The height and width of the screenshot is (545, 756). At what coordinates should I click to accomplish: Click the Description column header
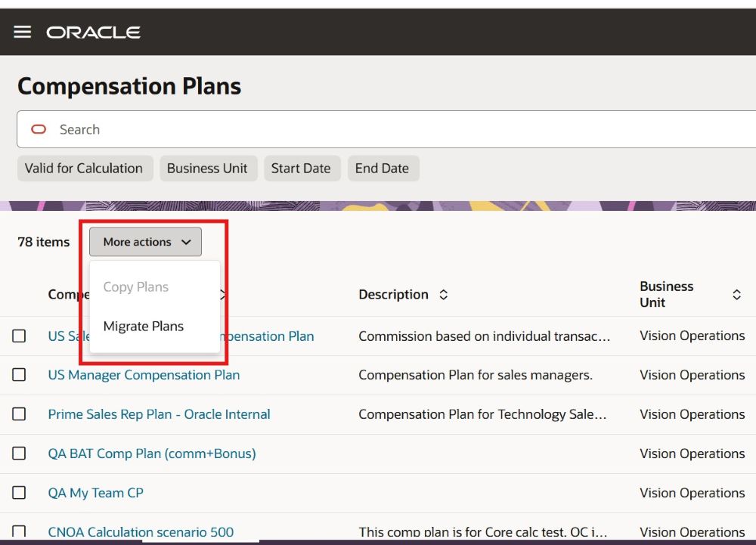tap(393, 295)
